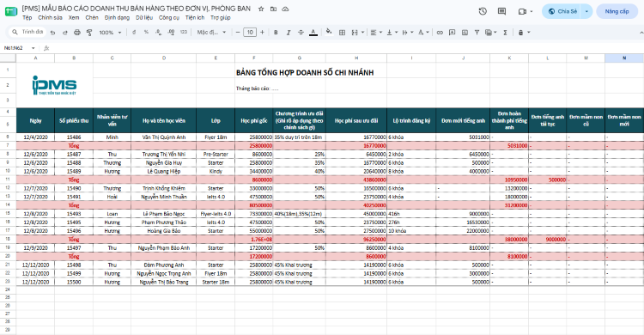Insert a comment
The image size is (644, 335).
click(452, 32)
